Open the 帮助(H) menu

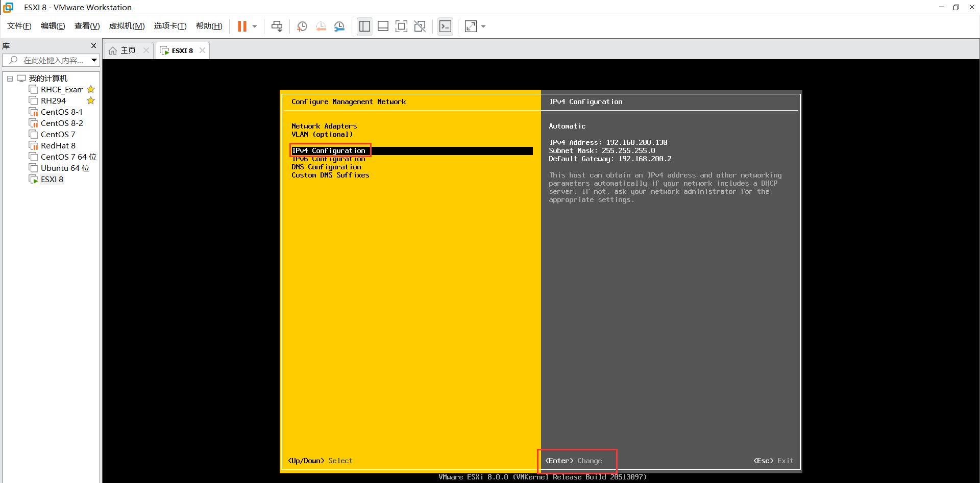point(209,26)
